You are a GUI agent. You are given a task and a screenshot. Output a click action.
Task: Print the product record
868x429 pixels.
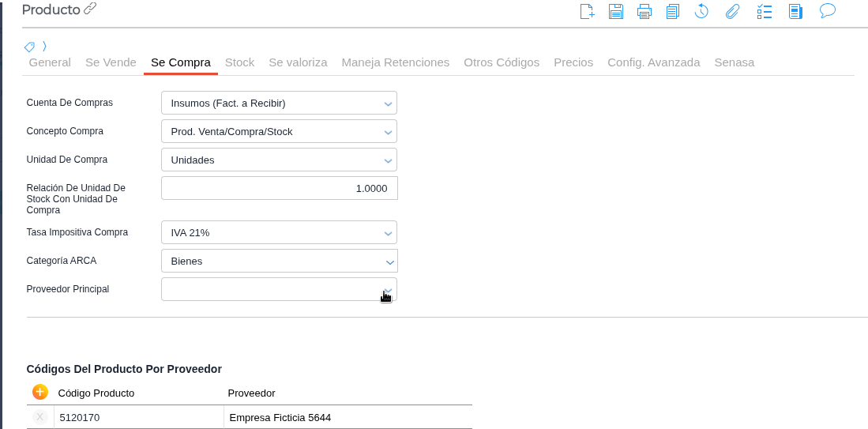(x=644, y=10)
